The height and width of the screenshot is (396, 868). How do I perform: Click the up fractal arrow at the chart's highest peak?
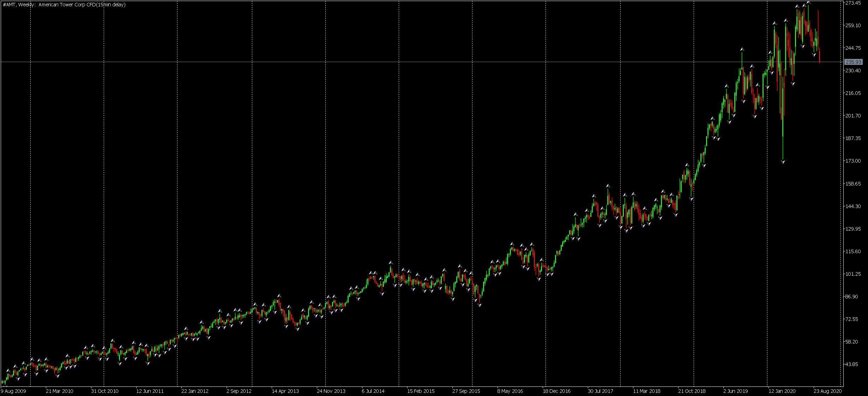808,2
